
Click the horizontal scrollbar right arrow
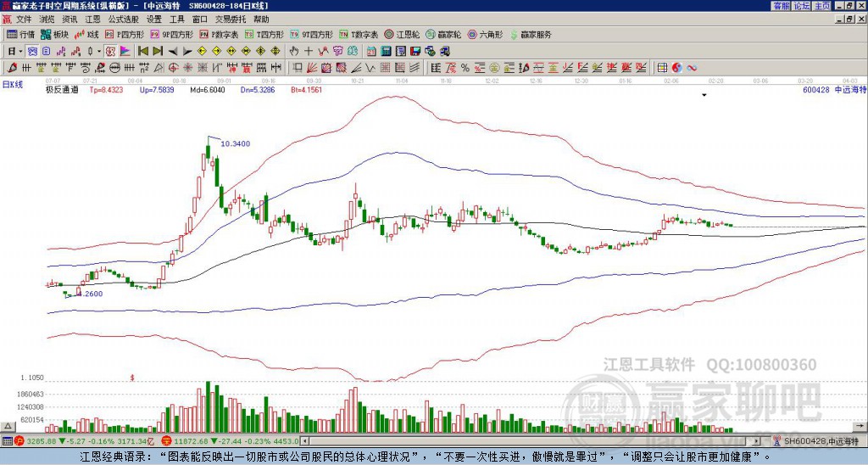click(x=756, y=441)
